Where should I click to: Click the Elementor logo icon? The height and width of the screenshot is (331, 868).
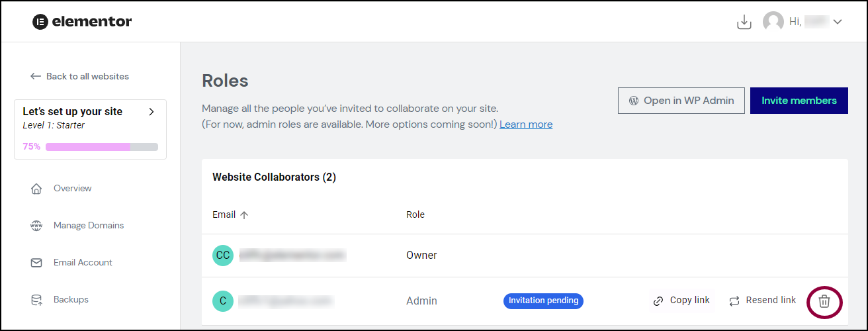click(x=40, y=22)
